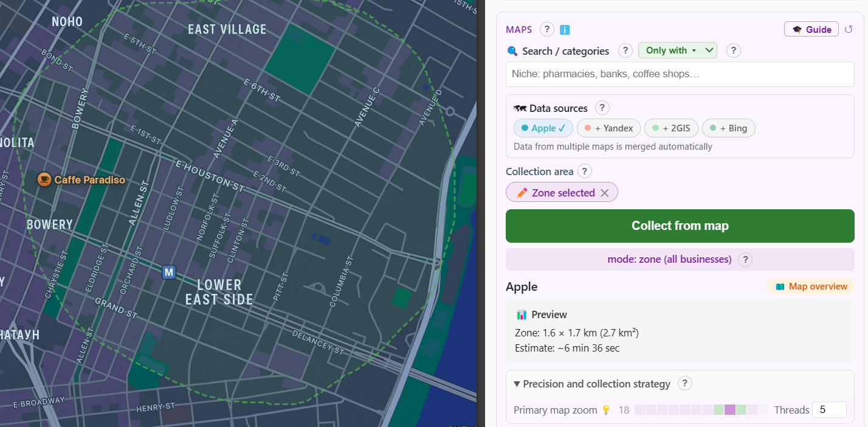Focus the Niche search input field

pos(680,74)
